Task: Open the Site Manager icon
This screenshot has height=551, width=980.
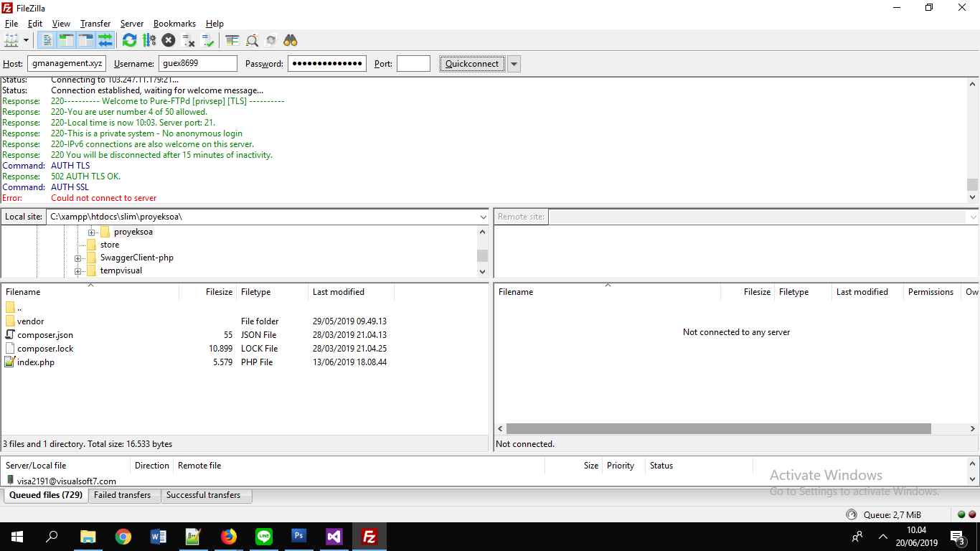Action: (12, 40)
